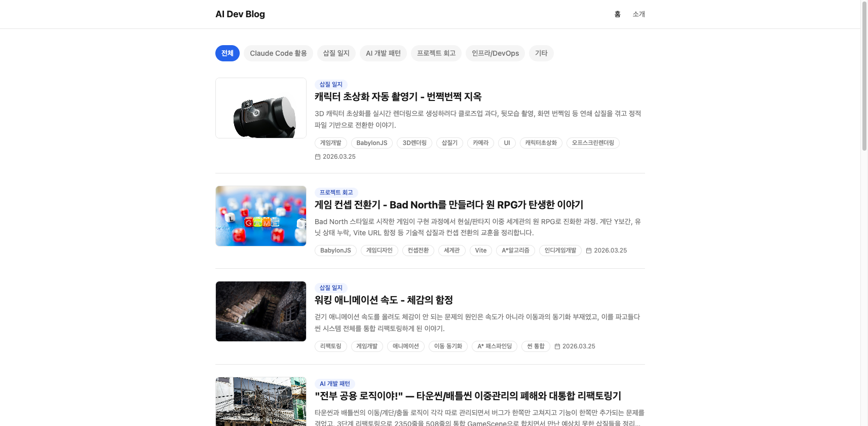Click the calendar icon of 워킹 애니메이션 post
The width and height of the screenshot is (868, 426).
tap(557, 346)
